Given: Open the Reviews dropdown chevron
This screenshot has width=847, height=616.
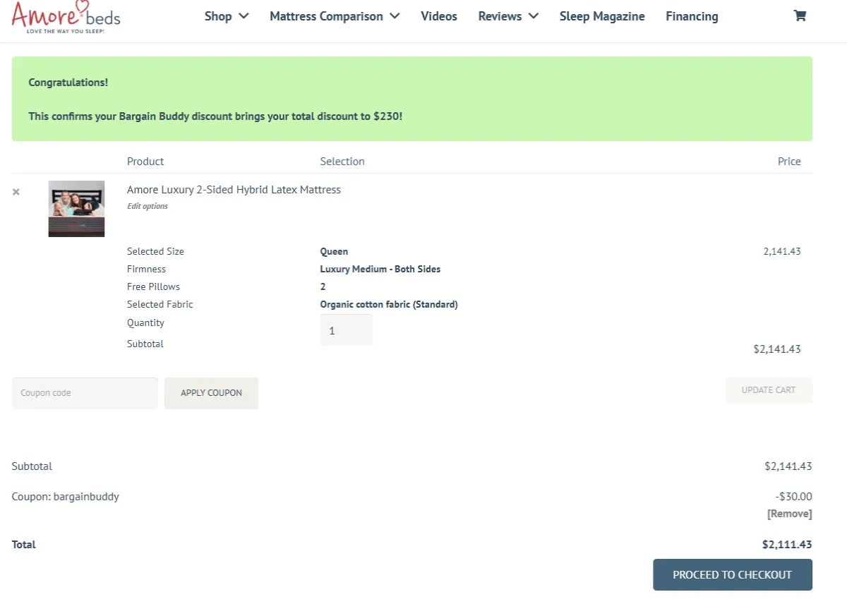Looking at the screenshot, I should pyautogui.click(x=533, y=16).
